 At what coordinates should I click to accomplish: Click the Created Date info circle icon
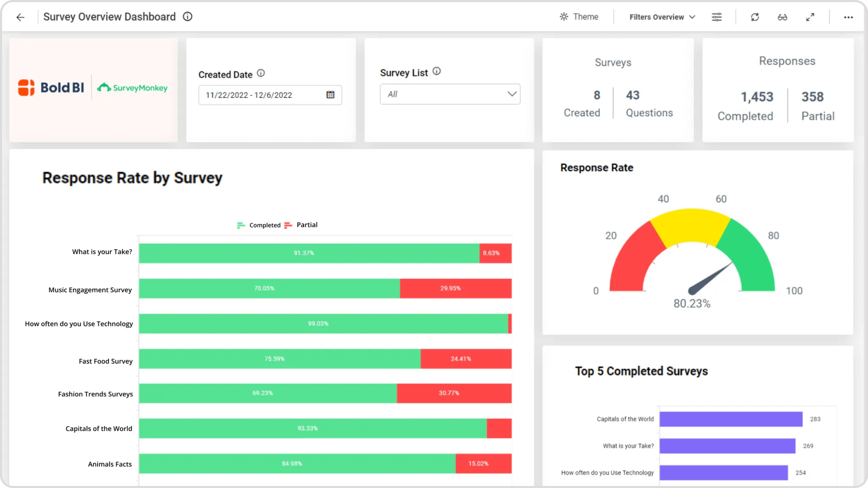click(x=261, y=73)
